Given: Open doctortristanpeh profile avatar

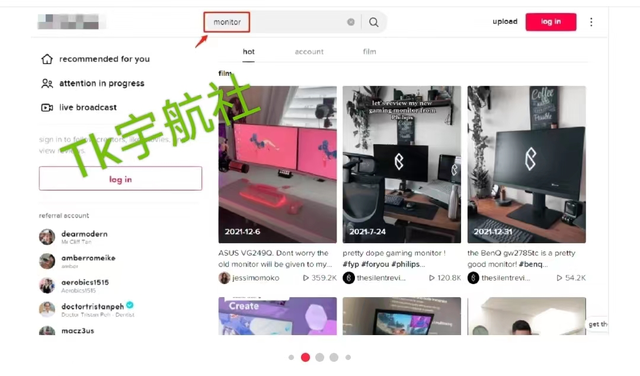Looking at the screenshot, I should (47, 309).
